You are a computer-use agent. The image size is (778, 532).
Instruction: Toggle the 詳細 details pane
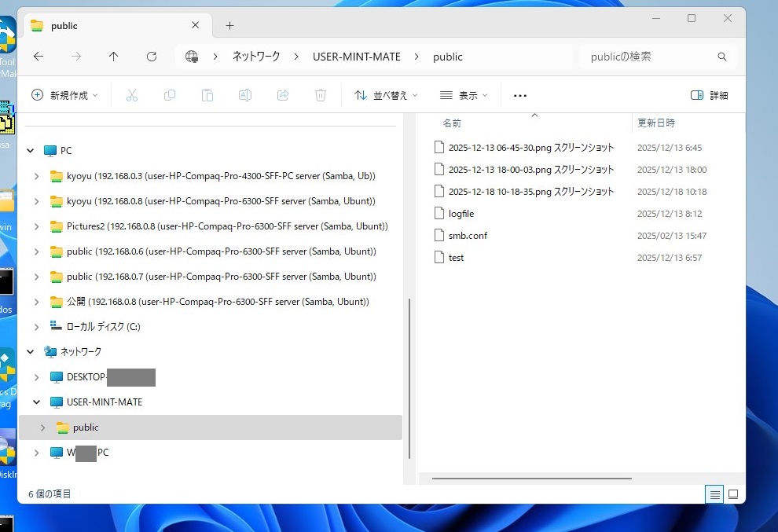[x=709, y=95]
